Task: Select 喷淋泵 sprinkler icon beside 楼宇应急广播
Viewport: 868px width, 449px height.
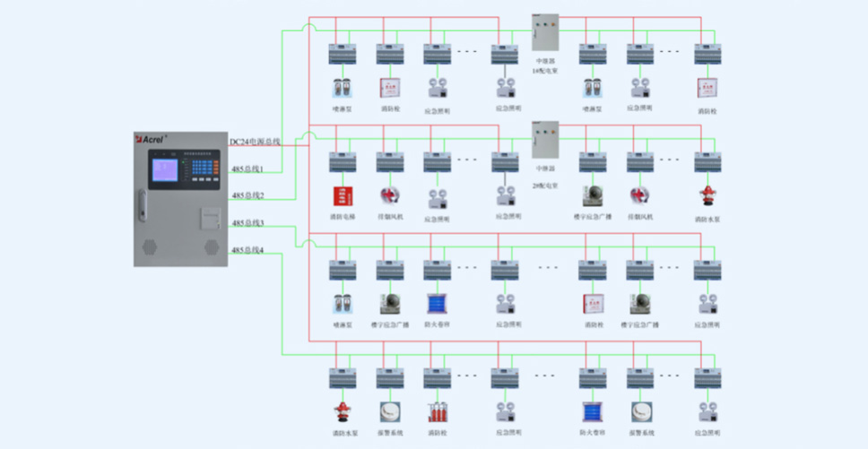Action: [x=343, y=304]
